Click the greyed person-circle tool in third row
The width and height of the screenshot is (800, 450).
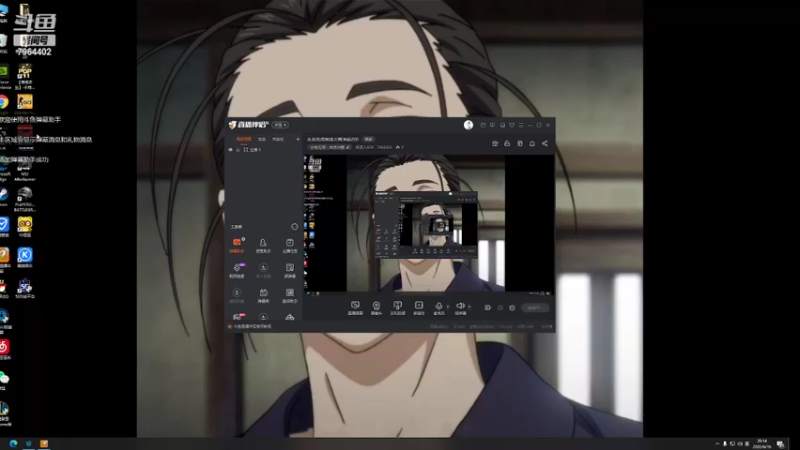[x=237, y=295]
